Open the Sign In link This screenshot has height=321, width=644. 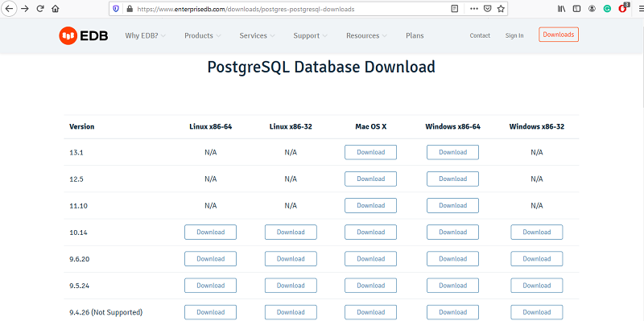(x=514, y=35)
